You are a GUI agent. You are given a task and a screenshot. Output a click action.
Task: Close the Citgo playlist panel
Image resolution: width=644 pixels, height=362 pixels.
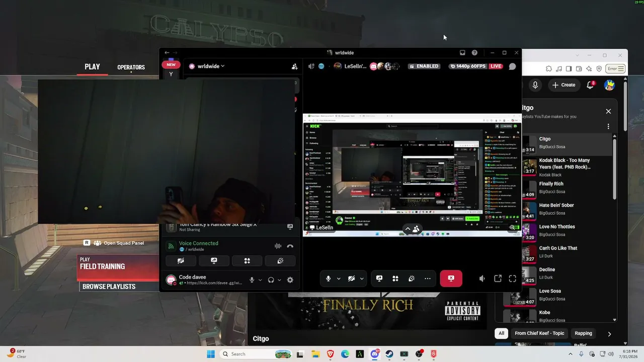(x=608, y=112)
